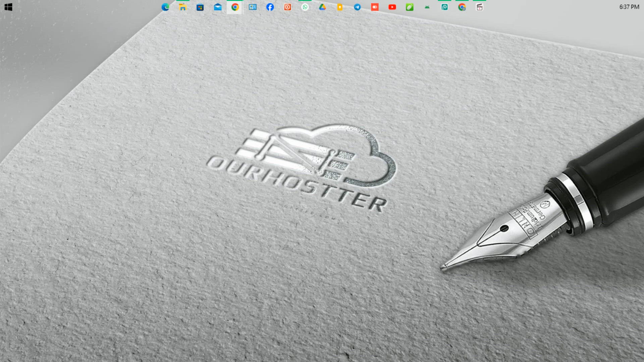Open Google Keep yellow note icon

click(340, 7)
